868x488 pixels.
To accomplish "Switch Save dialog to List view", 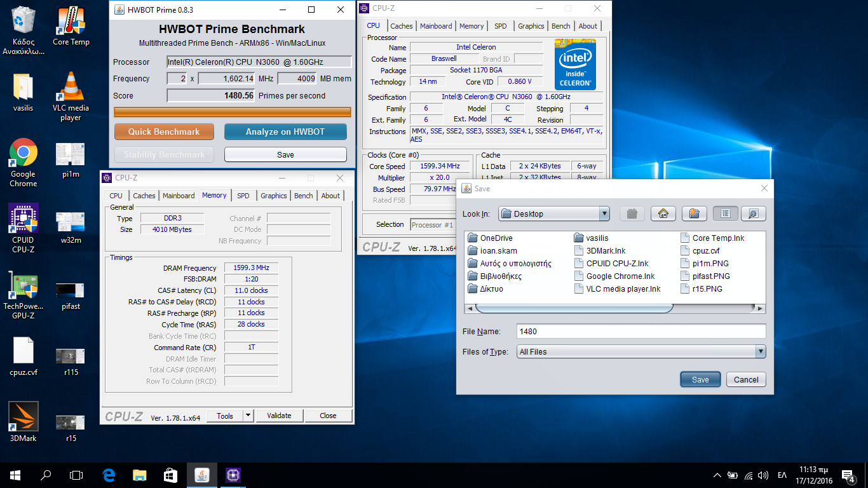I will click(725, 213).
